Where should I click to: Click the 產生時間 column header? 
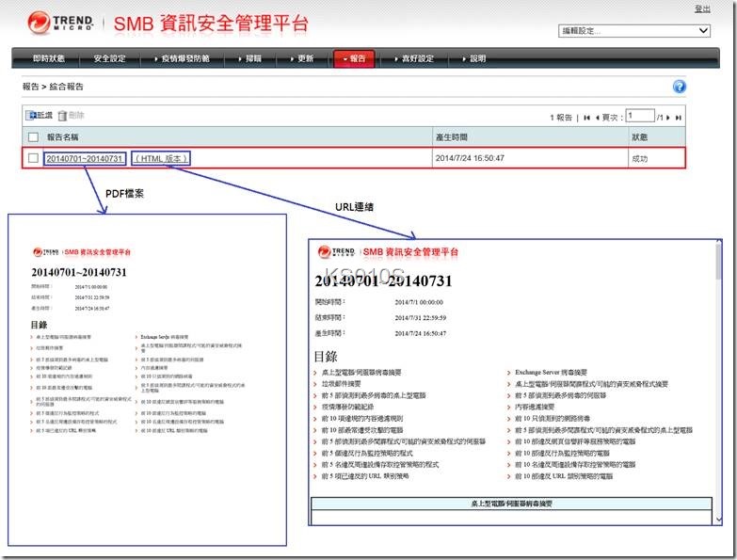point(451,137)
